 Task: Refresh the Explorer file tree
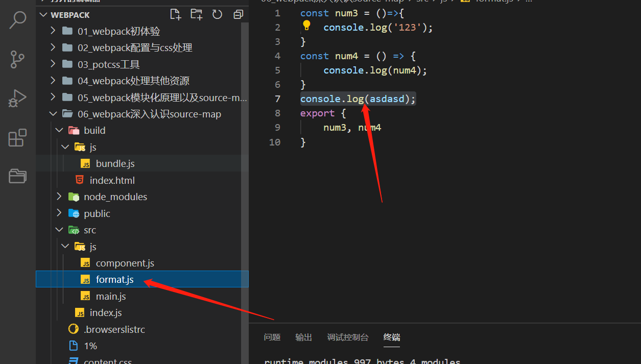(217, 14)
